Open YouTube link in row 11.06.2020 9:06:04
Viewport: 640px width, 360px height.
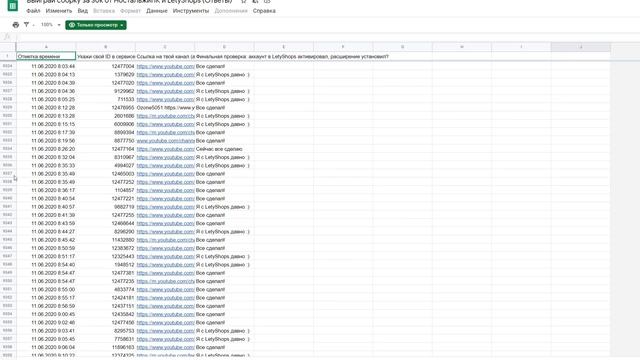coord(165,347)
